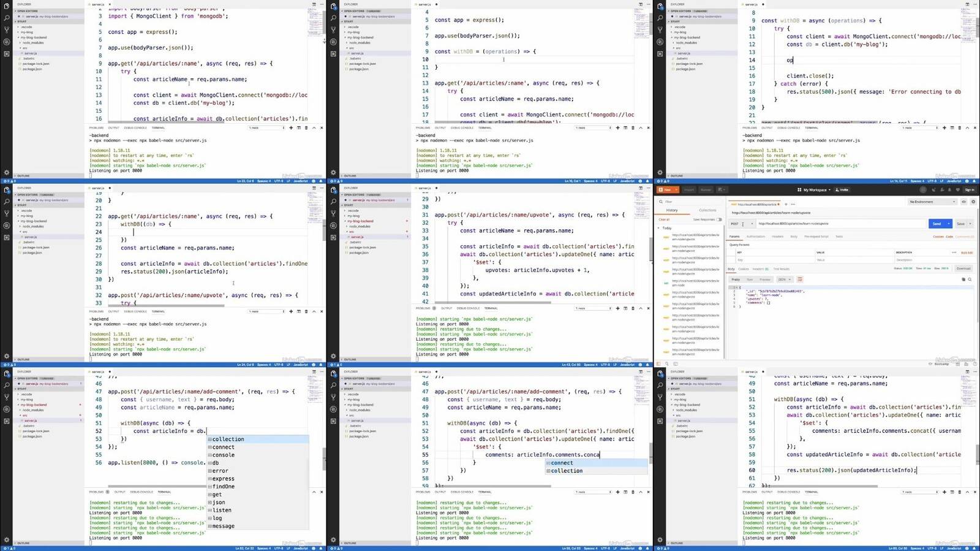This screenshot has height=551, width=980.
Task: Open the POST method dropdown in Postman
Action: [742, 224]
